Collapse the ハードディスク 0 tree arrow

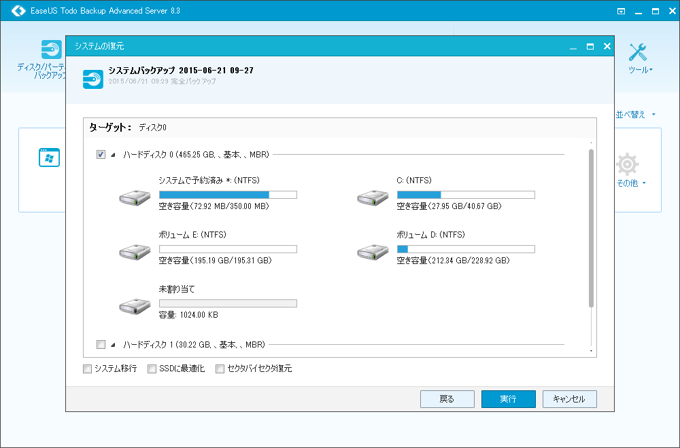pyautogui.click(x=113, y=155)
